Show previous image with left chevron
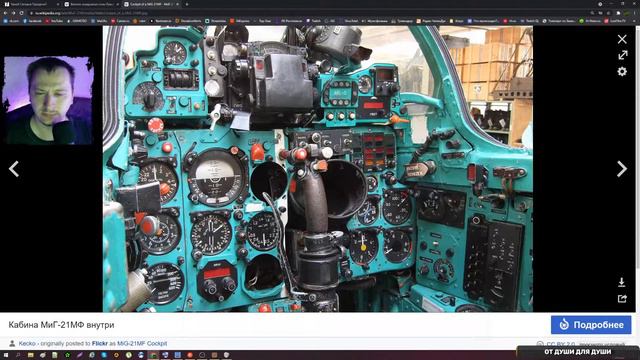The width and height of the screenshot is (640, 360). (x=14, y=169)
